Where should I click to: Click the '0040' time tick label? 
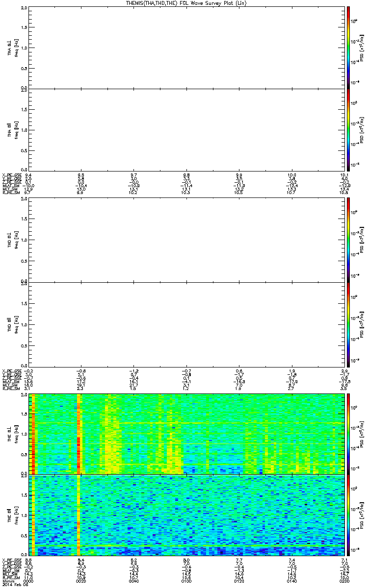[133, 581]
